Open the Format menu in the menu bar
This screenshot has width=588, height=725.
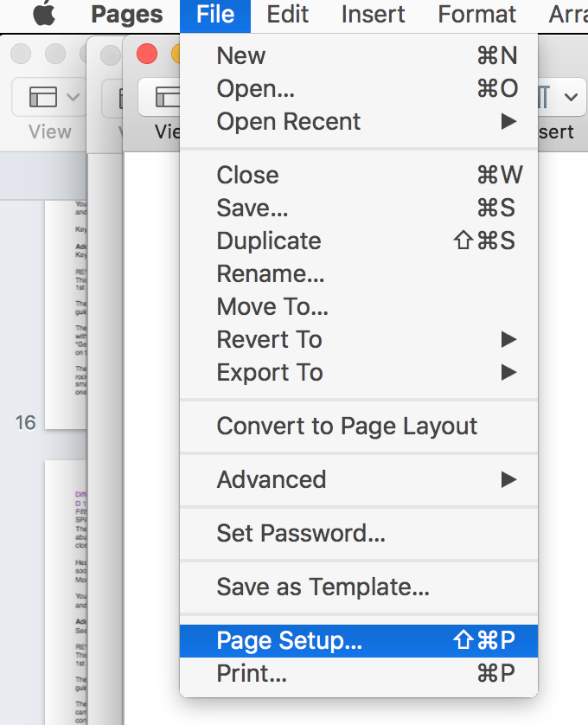(x=476, y=15)
